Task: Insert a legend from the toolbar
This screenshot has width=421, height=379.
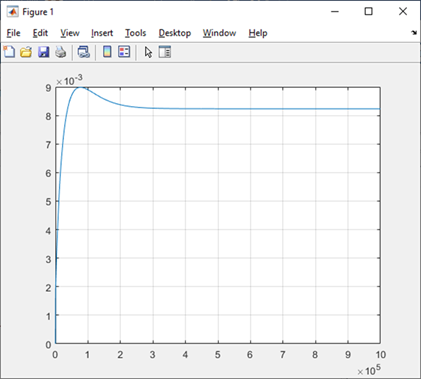Action: (x=124, y=52)
